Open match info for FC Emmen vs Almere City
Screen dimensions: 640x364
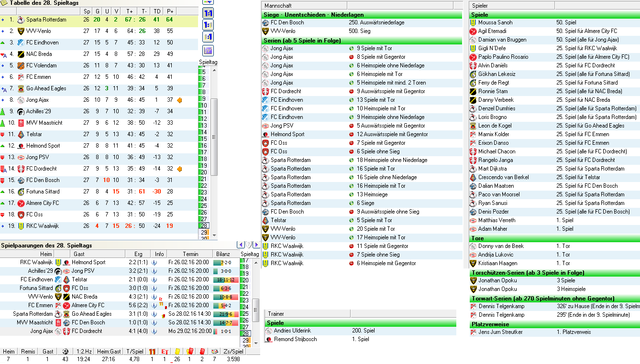click(x=154, y=305)
